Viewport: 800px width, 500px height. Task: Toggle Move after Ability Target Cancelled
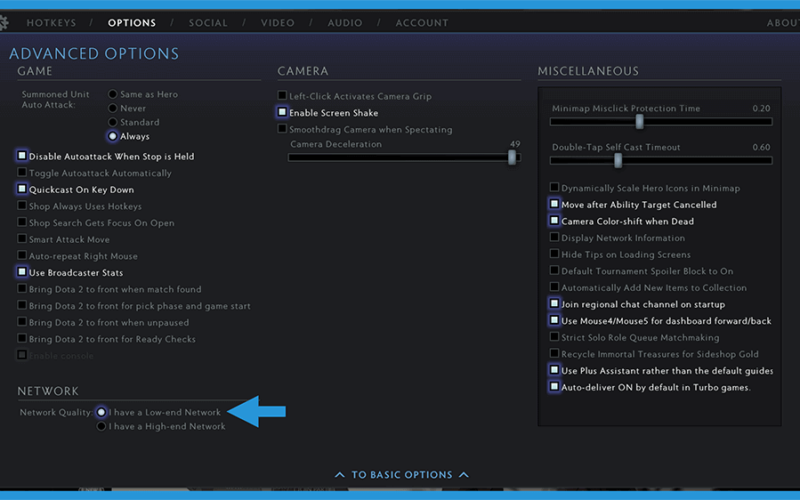click(554, 204)
